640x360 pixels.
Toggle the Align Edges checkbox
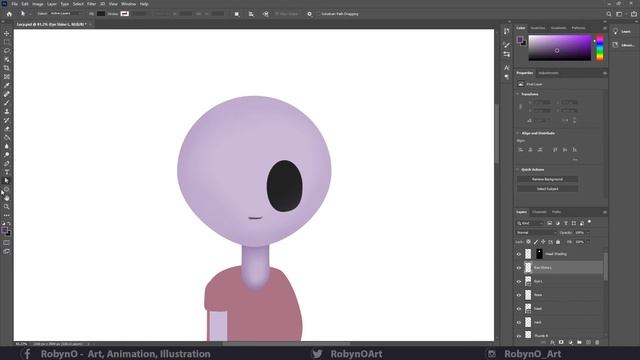[x=277, y=14]
